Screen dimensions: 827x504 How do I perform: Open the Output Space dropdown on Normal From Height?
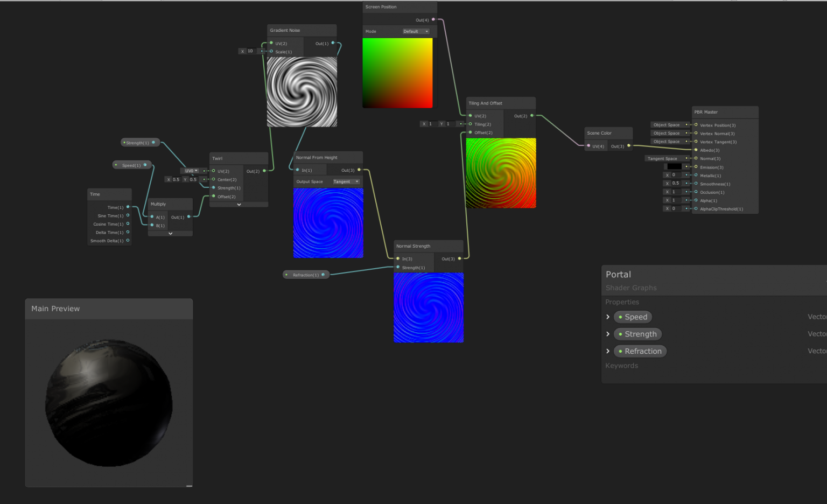pyautogui.click(x=346, y=181)
